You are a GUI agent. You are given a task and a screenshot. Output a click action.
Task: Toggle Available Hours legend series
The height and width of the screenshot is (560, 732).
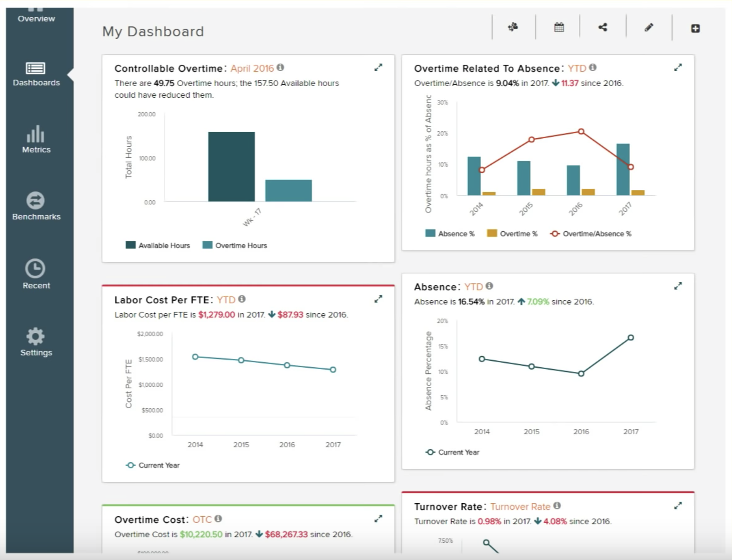pos(158,245)
